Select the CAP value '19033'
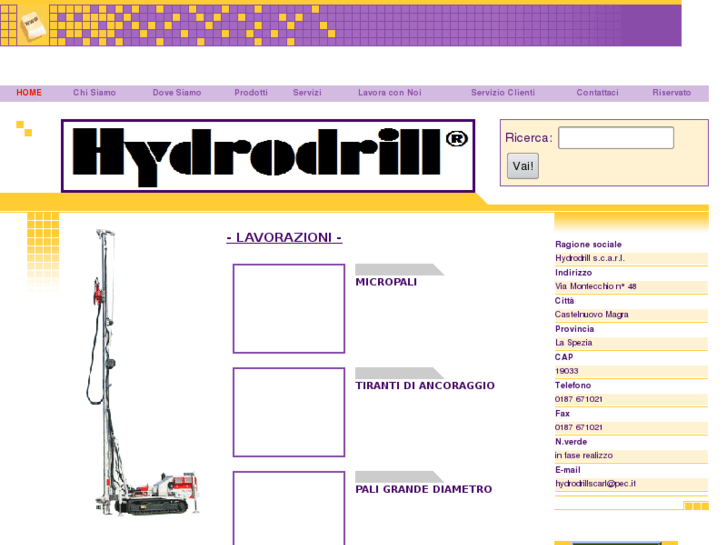This screenshot has height=545, width=727. (567, 371)
